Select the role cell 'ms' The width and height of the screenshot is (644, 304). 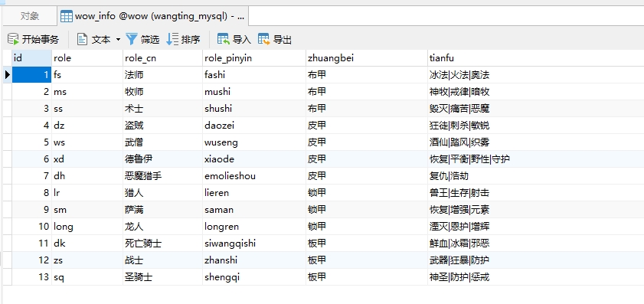[x=87, y=92]
